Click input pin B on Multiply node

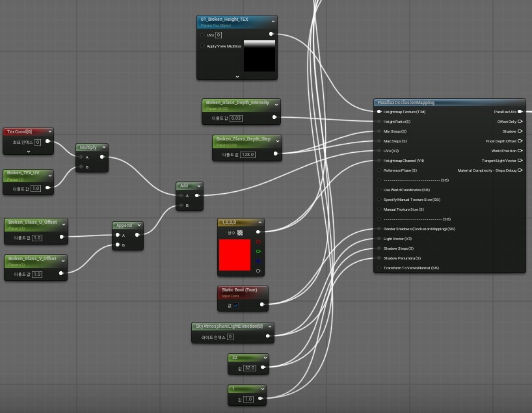81,167
